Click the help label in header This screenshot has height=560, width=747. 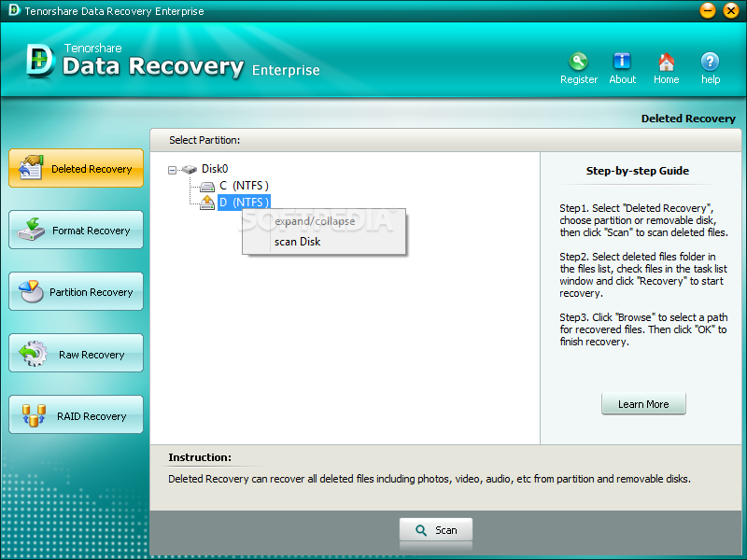point(711,79)
